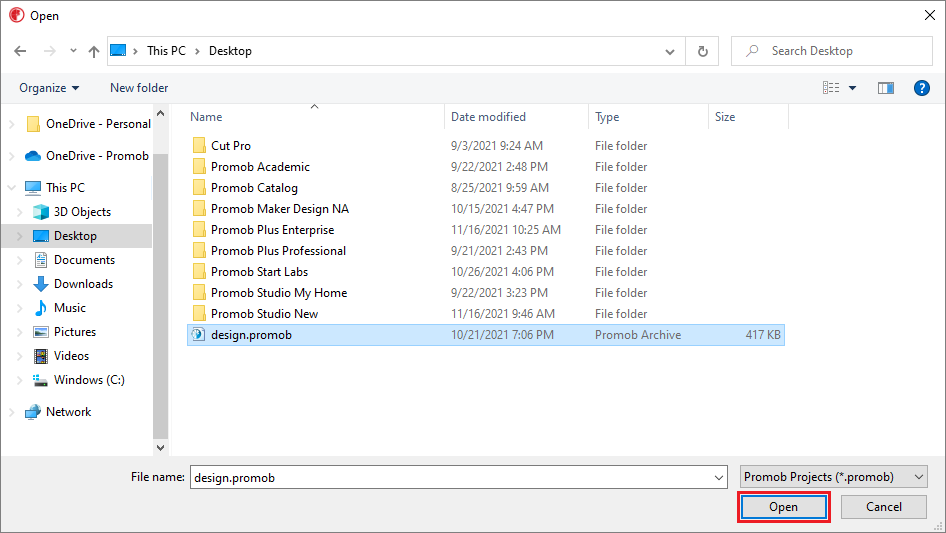Click the Cancel button
Image resolution: width=946 pixels, height=533 pixels.
coord(884,507)
